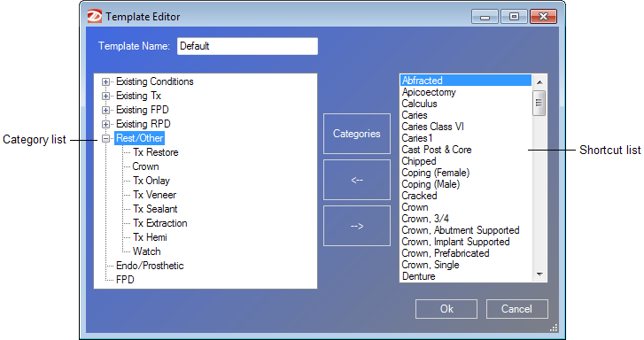Select Crown, Implant Supported shortcut
Viewport: 644px width, 340px height.
(455, 242)
